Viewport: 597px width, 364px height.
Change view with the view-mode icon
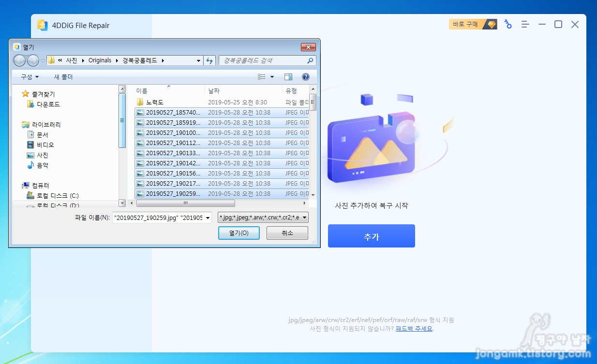coord(262,77)
